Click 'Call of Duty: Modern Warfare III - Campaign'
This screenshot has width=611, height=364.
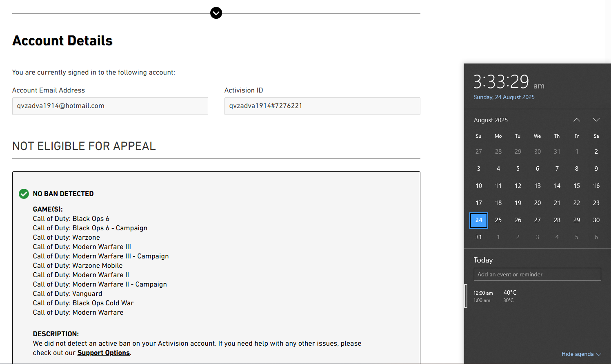[101, 256]
